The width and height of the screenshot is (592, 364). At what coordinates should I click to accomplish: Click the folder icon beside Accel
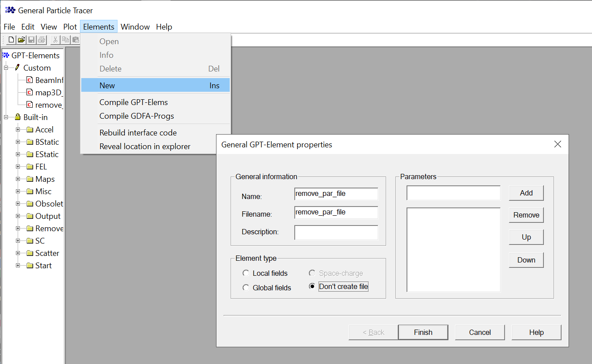coord(30,129)
